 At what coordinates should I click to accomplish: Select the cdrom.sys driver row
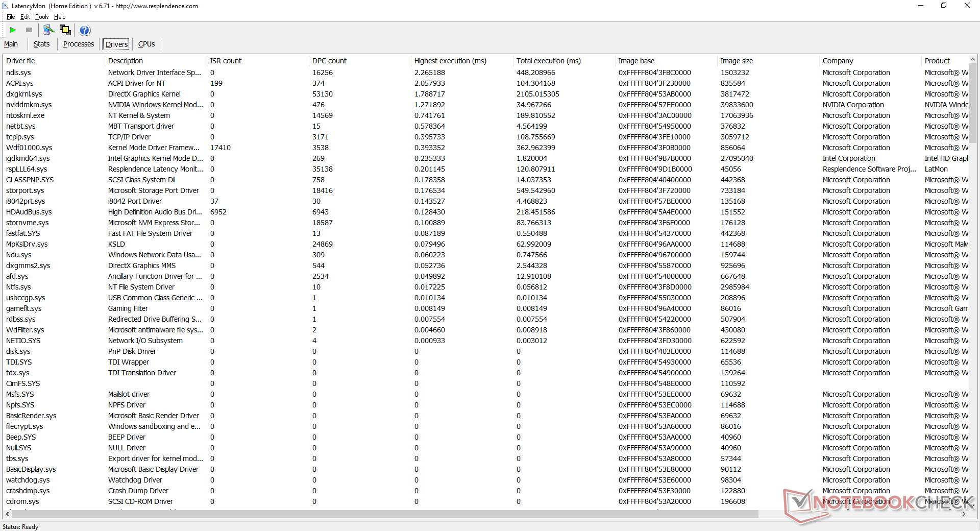pos(485,501)
